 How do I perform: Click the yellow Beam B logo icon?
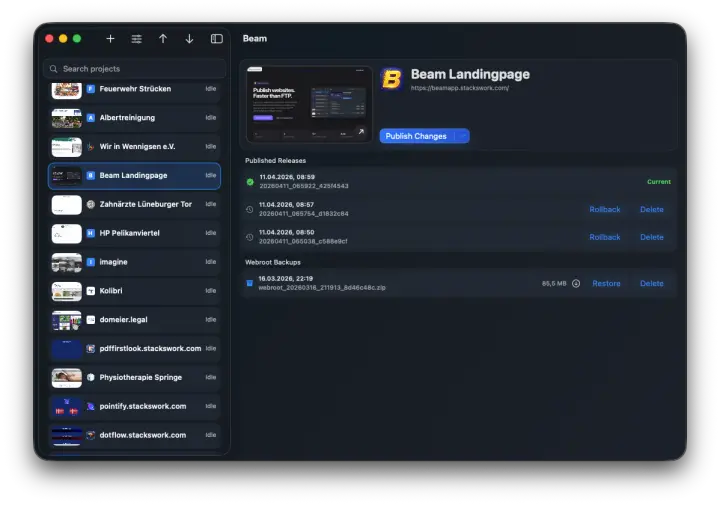point(392,79)
